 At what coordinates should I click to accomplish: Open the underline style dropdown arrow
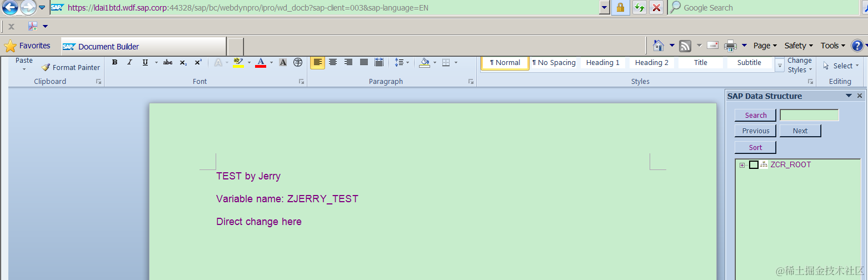tap(156, 63)
